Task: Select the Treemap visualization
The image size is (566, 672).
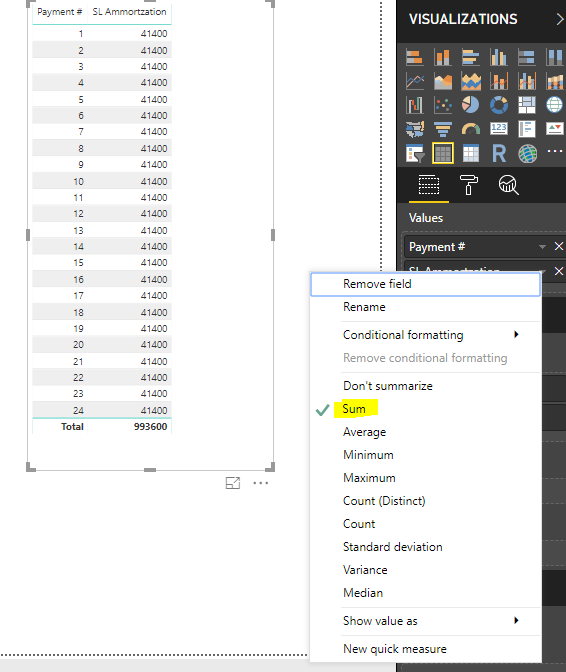Action: point(527,105)
